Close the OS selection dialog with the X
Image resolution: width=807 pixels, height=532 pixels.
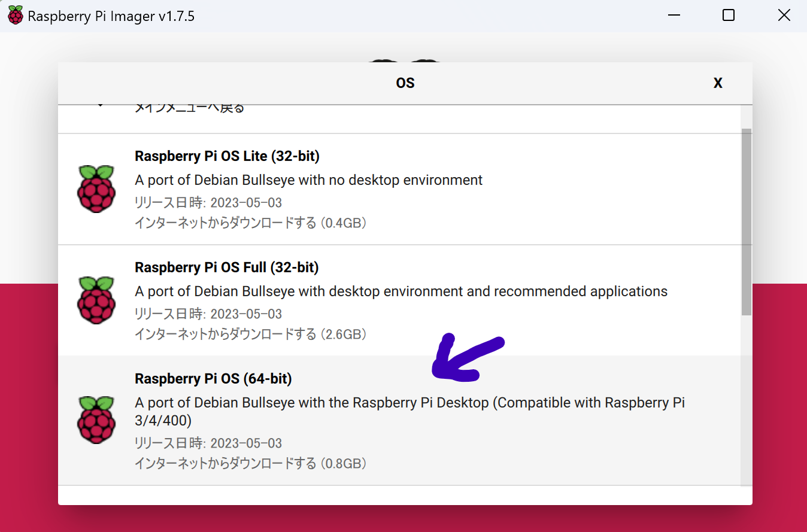pyautogui.click(x=718, y=83)
